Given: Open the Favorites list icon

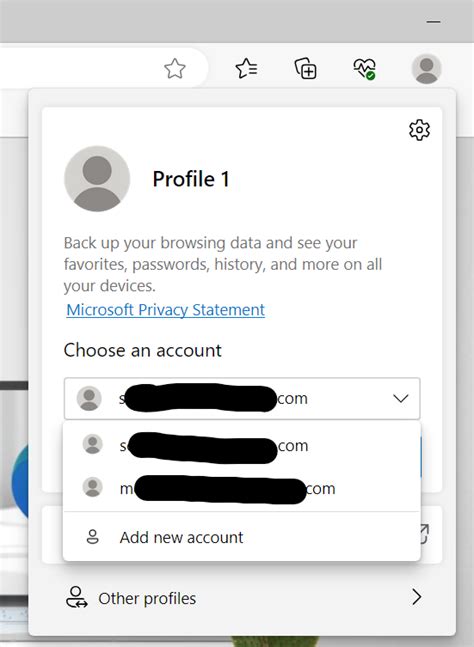Looking at the screenshot, I should (246, 68).
